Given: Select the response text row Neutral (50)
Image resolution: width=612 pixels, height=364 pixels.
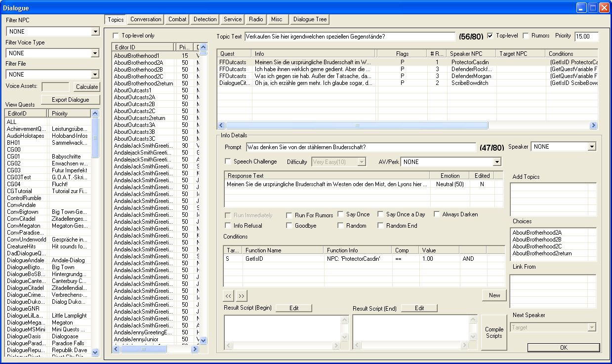Looking at the screenshot, I should (364, 184).
